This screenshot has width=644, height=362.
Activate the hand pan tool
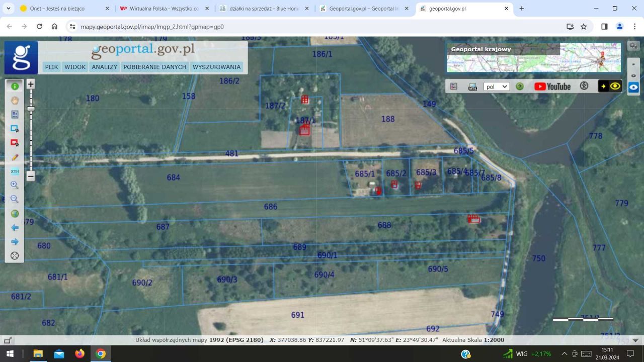coord(15,101)
